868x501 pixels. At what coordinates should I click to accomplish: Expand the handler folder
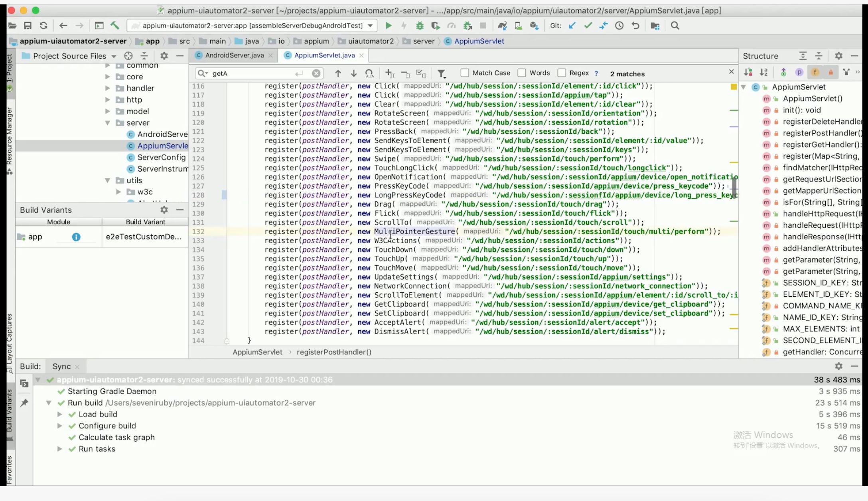[107, 88]
